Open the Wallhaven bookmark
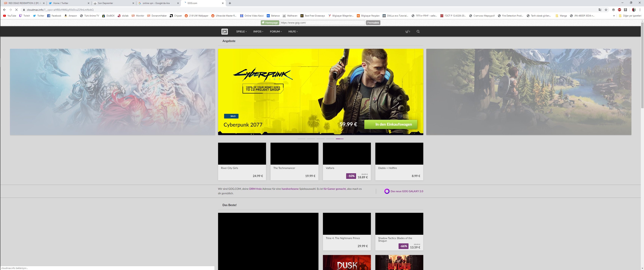644x270 pixels. (x=290, y=16)
